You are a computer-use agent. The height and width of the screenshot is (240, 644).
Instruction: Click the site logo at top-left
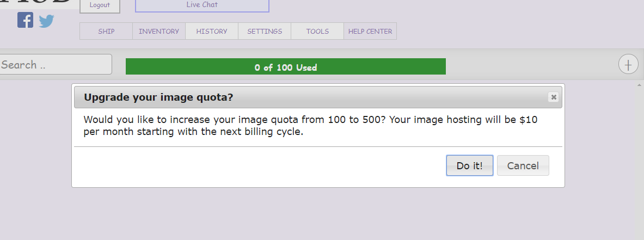point(38,4)
